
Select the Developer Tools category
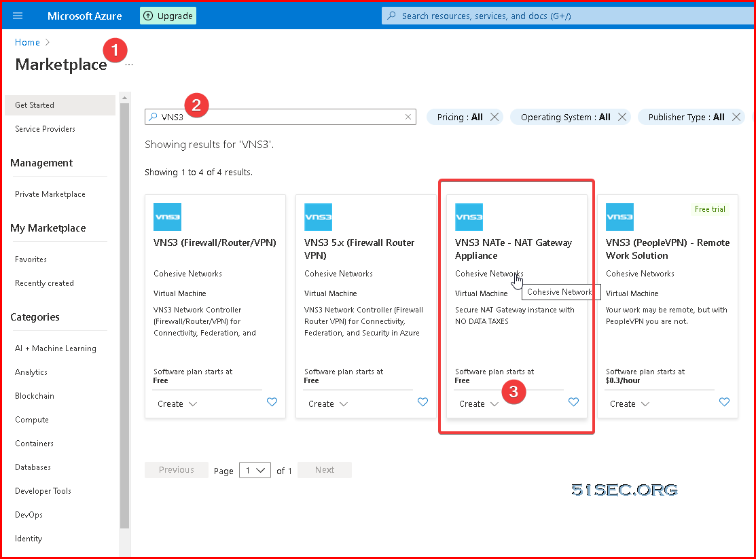point(43,491)
